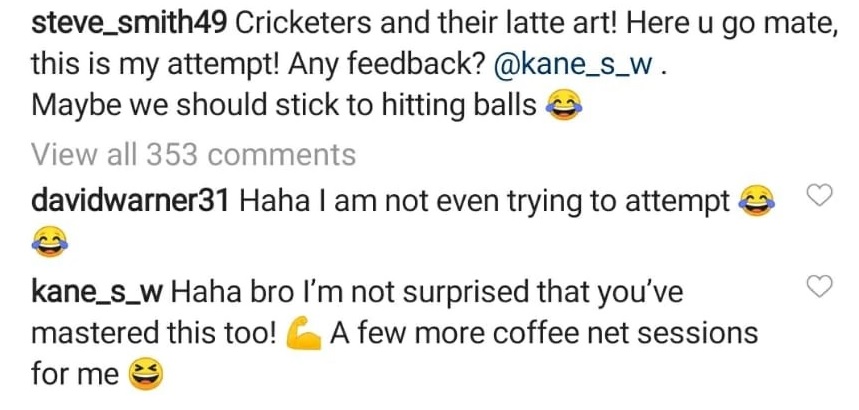Screen dimensions: 859x410
Task: Tap the heart beside kane_s_w's comment
Action: click(819, 288)
